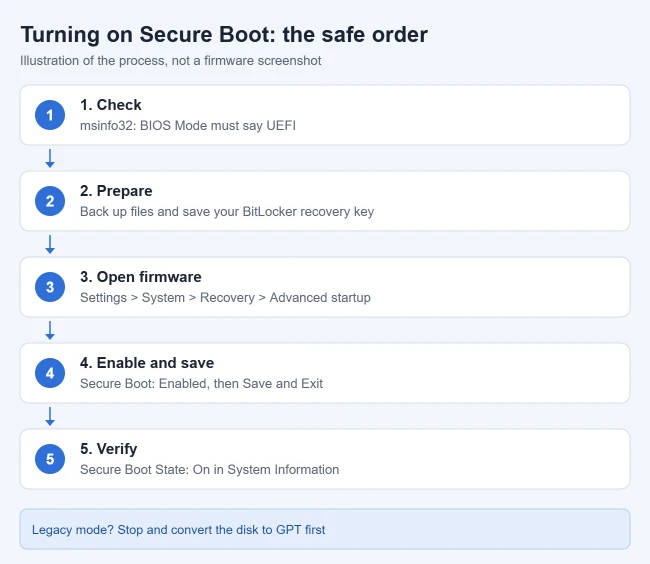The image size is (650, 564).
Task: Click text 'Secure Boot: Enabled, then Save and Exit'
Action: coord(201,384)
